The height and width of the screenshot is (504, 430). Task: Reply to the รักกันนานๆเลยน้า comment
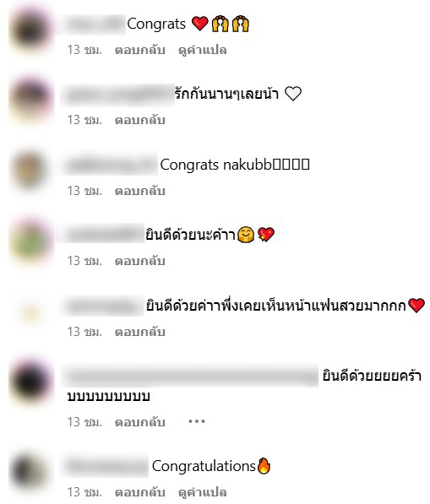(140, 120)
